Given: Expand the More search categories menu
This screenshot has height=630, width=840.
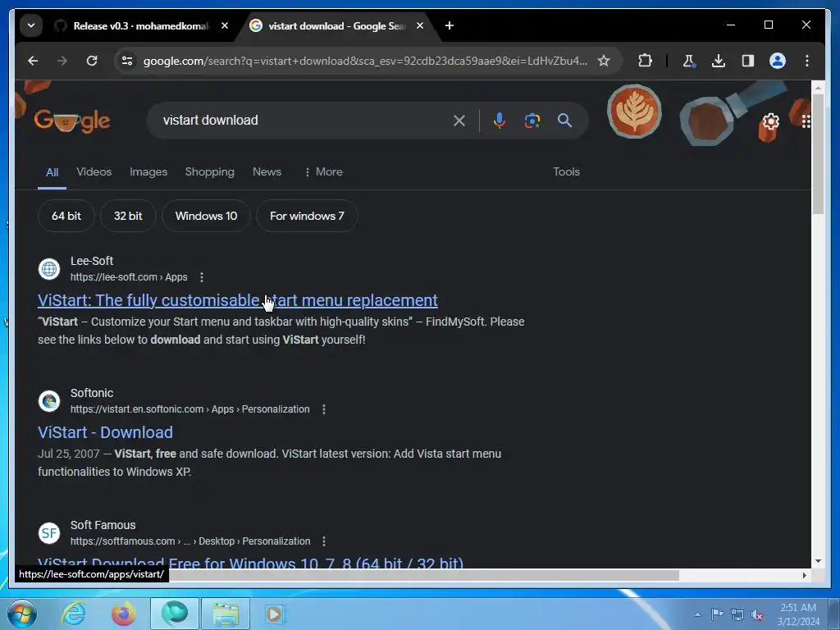Looking at the screenshot, I should click(323, 172).
